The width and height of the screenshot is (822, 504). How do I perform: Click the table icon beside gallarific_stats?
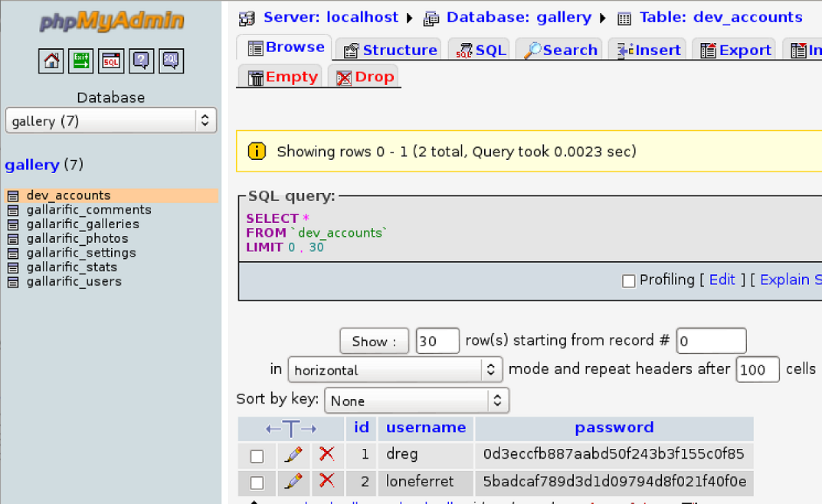tap(13, 268)
